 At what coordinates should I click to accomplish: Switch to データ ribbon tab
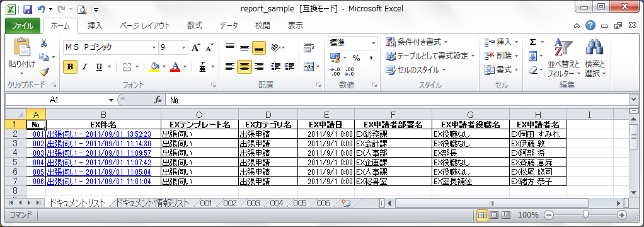tap(228, 25)
